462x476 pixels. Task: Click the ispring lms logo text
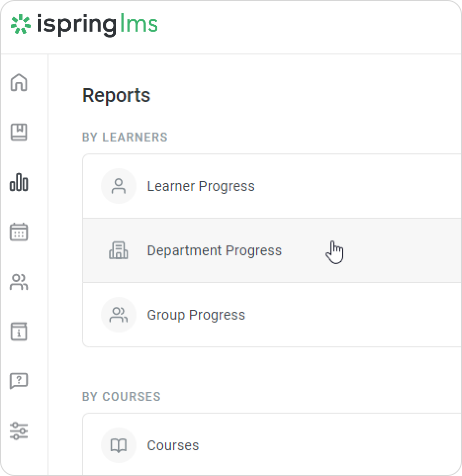click(x=97, y=25)
